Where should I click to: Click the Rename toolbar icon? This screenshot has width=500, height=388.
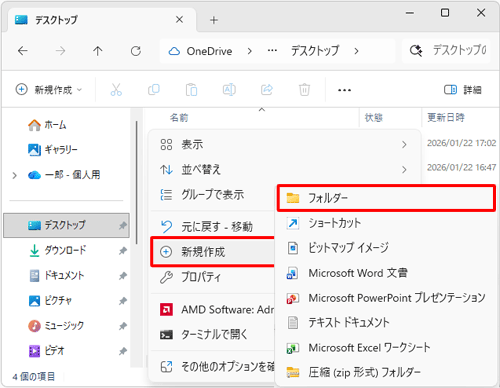[x=229, y=90]
